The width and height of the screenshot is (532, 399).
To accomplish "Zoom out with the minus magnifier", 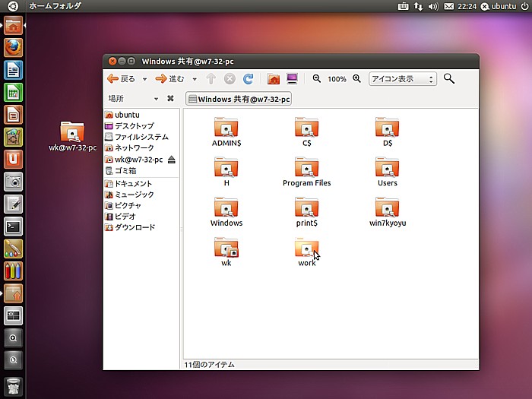I will click(x=317, y=79).
